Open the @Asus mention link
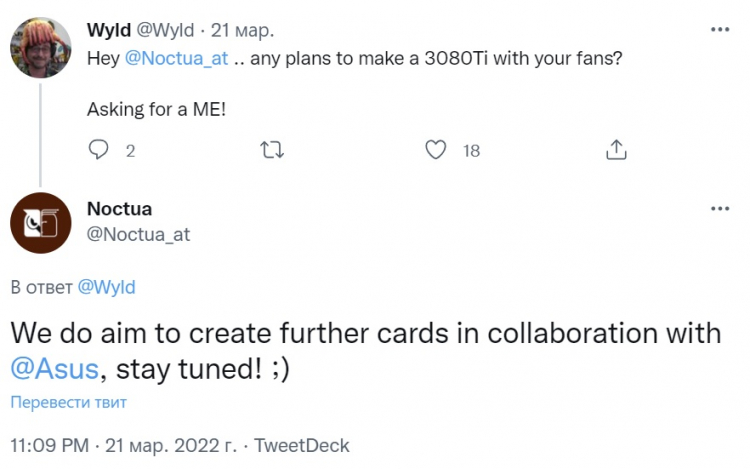Viewport: 750px width, 469px height. coord(54,368)
